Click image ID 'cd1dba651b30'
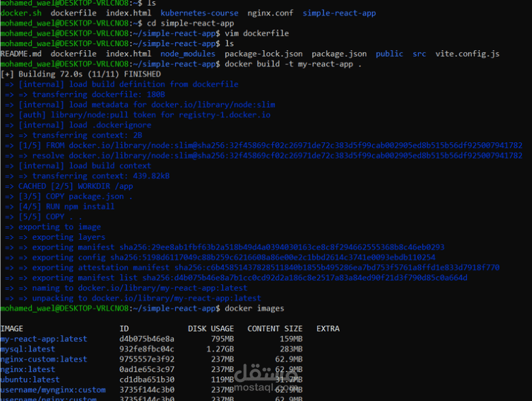The height and width of the screenshot is (401, 532). click(x=147, y=380)
